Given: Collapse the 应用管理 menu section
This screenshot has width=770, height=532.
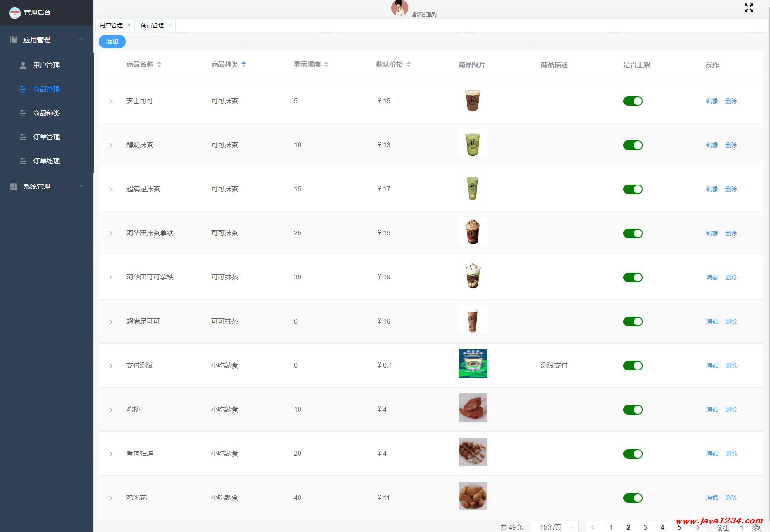Looking at the screenshot, I should click(81, 39).
